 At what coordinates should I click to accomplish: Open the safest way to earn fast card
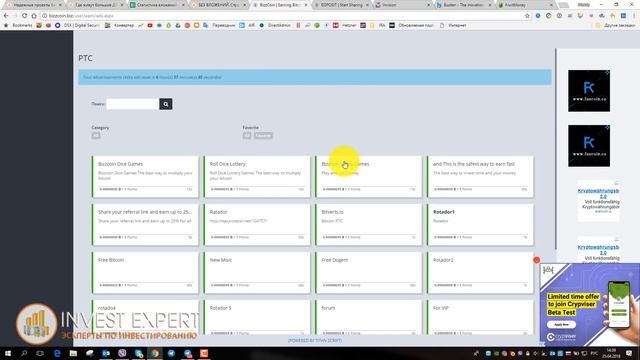[x=480, y=176]
